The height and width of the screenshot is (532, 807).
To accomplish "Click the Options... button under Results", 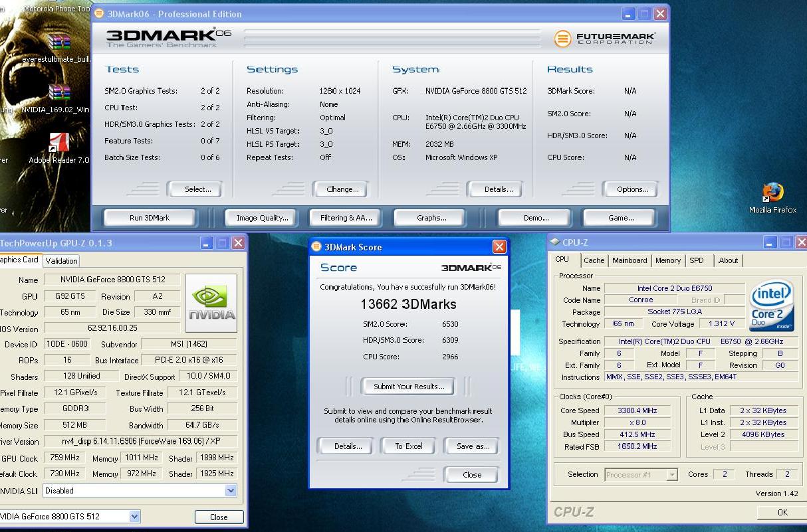I will click(630, 189).
